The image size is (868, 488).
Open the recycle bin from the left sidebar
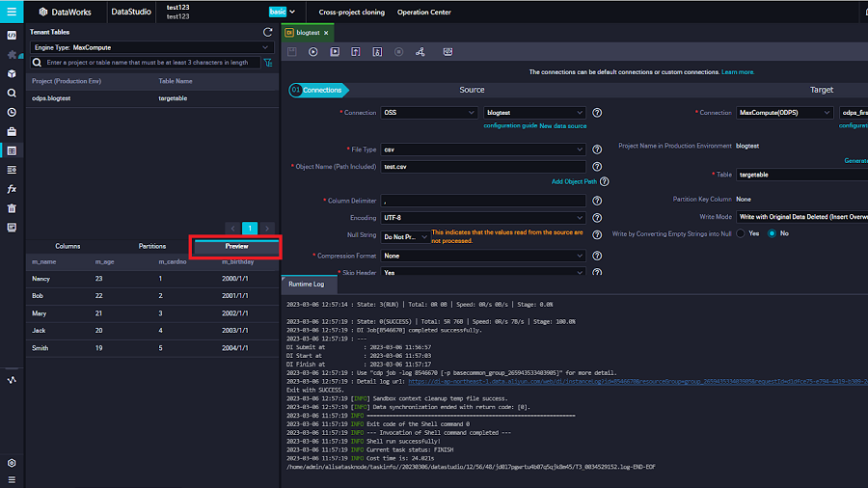pos(12,208)
